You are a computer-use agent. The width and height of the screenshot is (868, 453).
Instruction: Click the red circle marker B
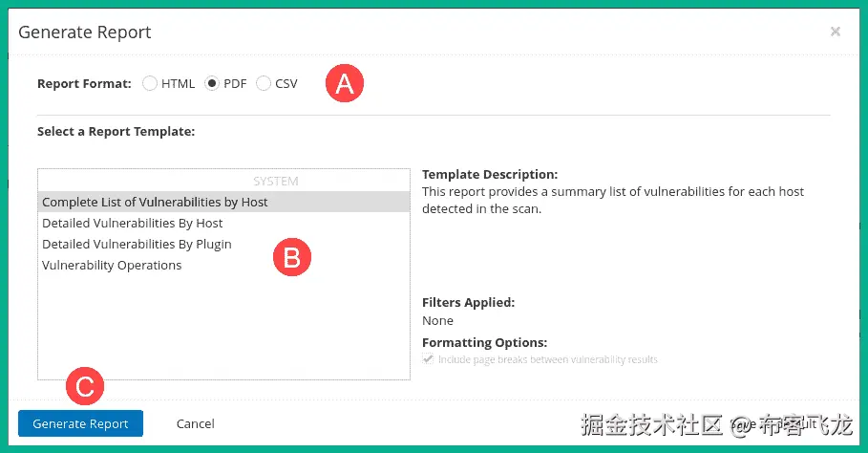pos(293,257)
